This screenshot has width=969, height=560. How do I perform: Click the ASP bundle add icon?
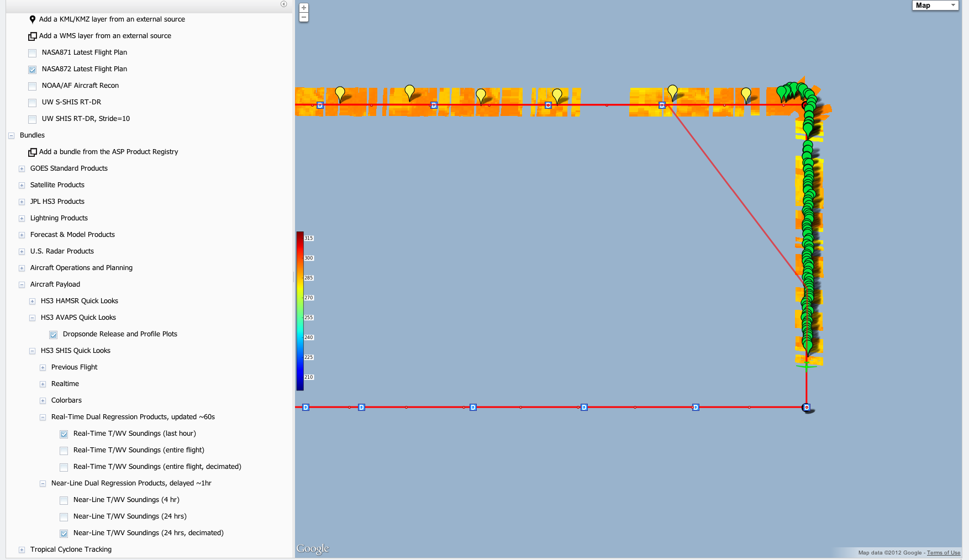coord(33,152)
